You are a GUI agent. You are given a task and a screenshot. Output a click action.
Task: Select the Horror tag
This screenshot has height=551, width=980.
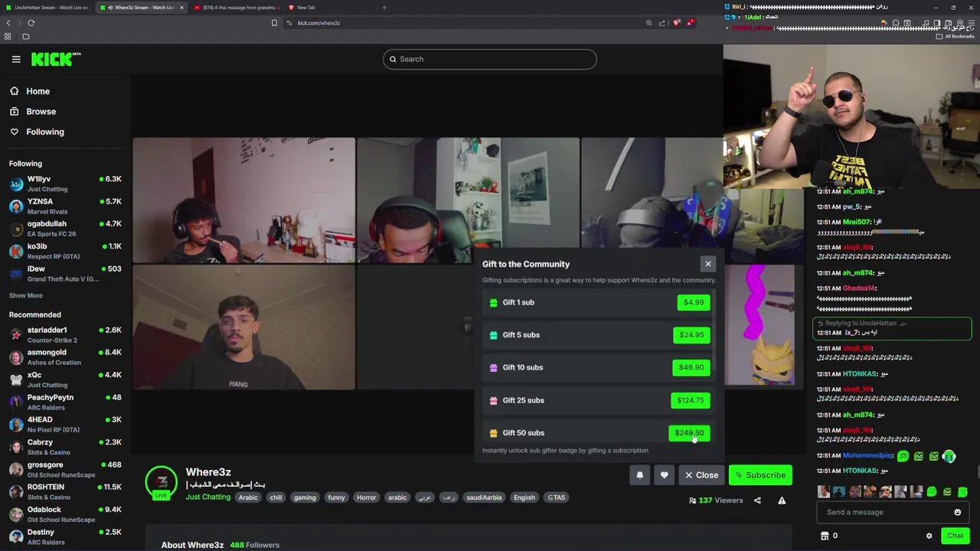tap(366, 497)
